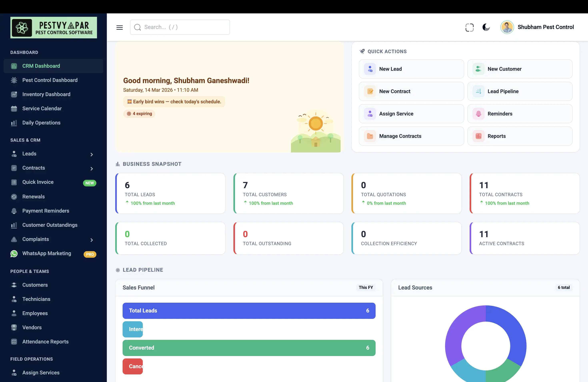Click the fullscreen capture icon in top bar
The height and width of the screenshot is (382, 588).
[x=469, y=27]
